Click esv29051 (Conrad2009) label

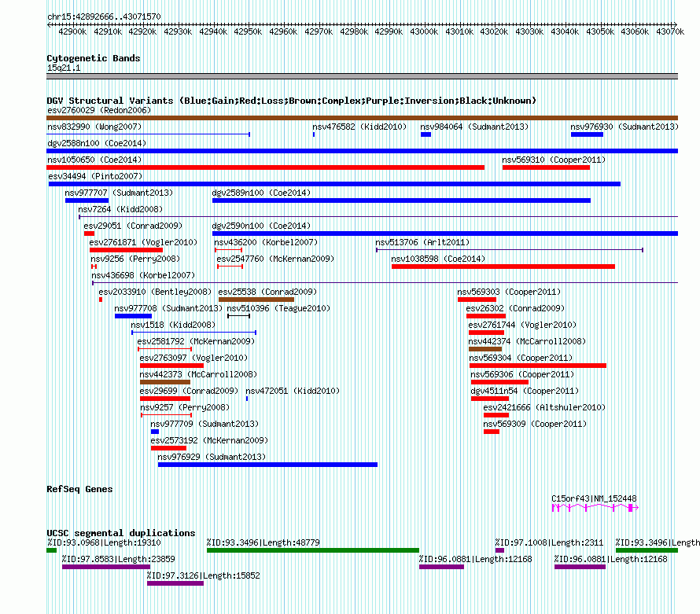pos(133,226)
